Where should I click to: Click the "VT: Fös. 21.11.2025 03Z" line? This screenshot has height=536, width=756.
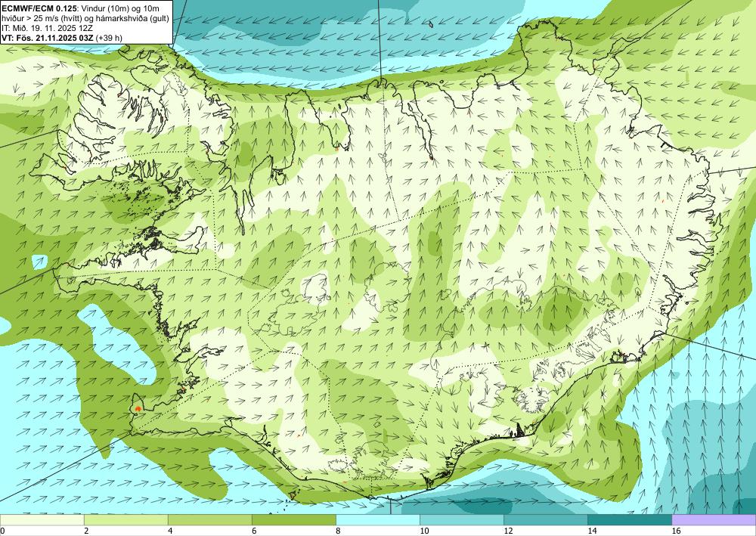(x=48, y=38)
